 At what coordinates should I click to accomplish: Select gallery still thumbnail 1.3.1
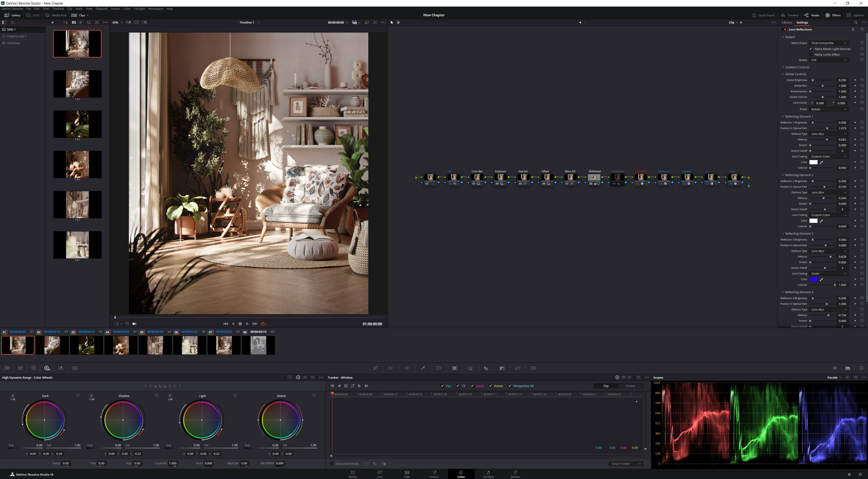[x=77, y=124]
